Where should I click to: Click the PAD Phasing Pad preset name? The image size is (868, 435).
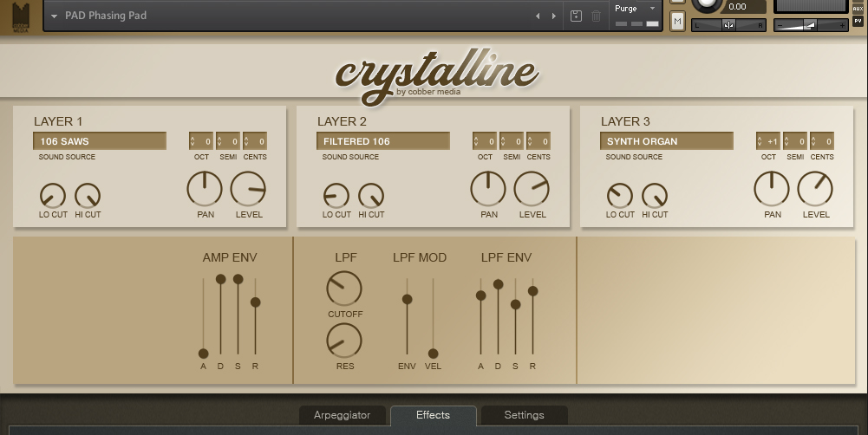tap(106, 16)
